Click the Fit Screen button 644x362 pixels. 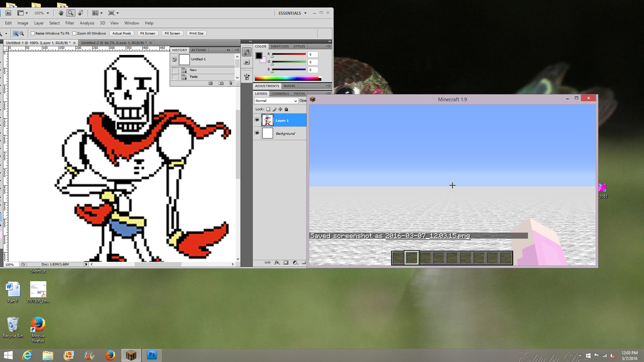(148, 34)
